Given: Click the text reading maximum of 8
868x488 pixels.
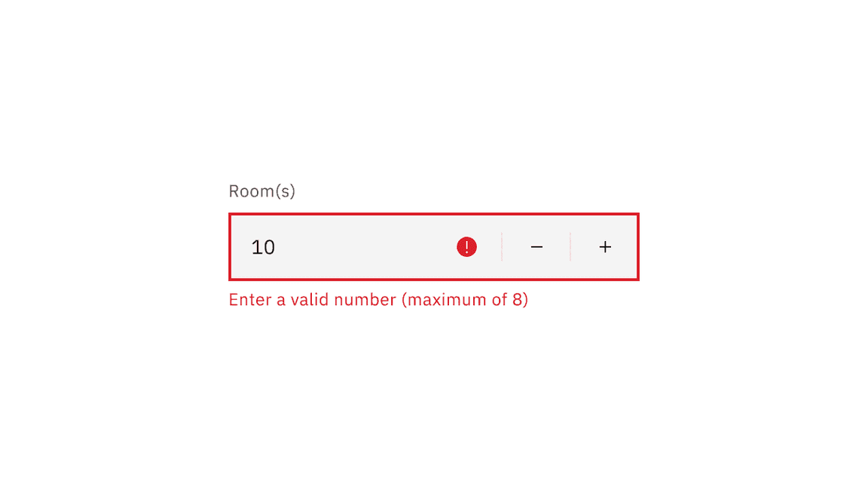Looking at the screenshot, I should 462,299.
